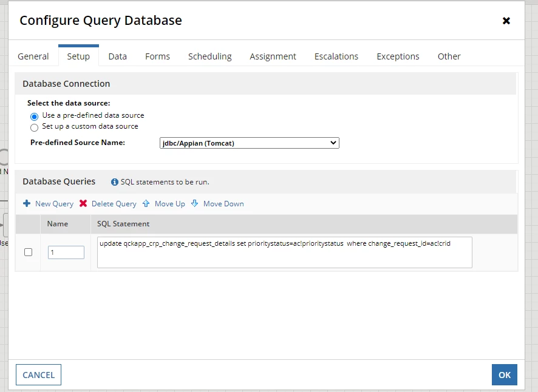Click the Select the data source label
Screen dimensions: 538x392
(69, 103)
